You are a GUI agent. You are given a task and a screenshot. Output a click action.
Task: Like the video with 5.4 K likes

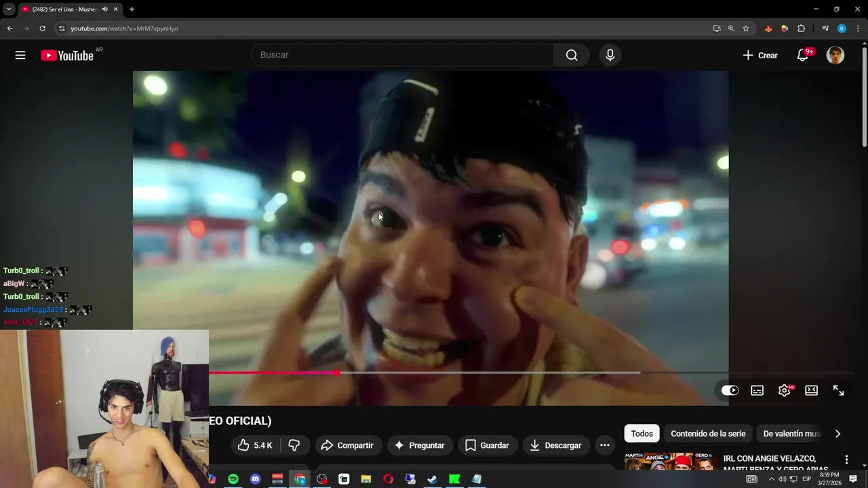click(x=254, y=445)
